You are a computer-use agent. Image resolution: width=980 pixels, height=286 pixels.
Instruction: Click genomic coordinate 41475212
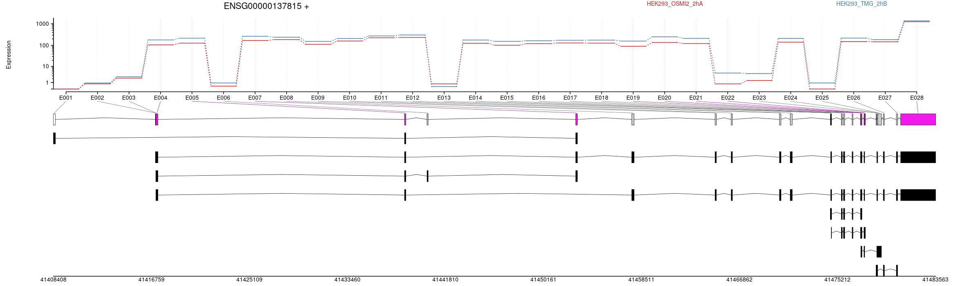tap(837, 280)
